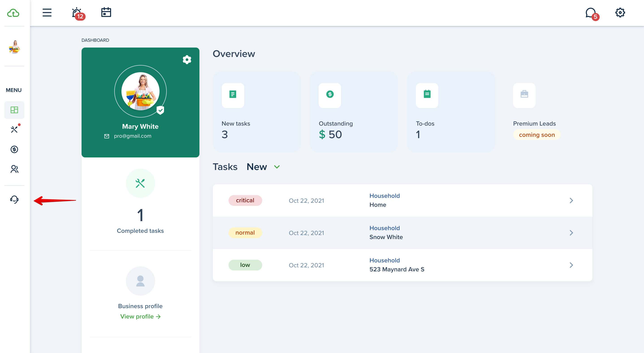This screenshot has width=644, height=353.
Task: Open the Outstanding $50 overview card
Action: (354, 112)
